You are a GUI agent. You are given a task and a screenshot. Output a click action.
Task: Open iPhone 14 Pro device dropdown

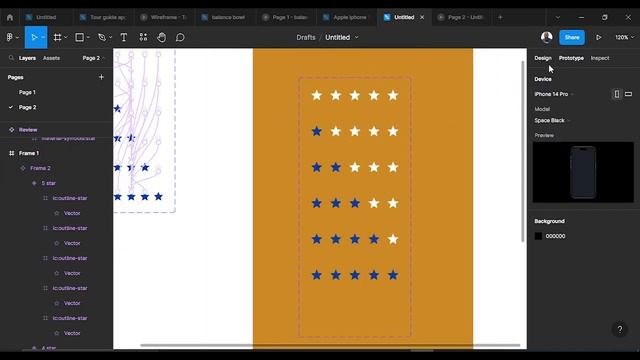coord(554,94)
